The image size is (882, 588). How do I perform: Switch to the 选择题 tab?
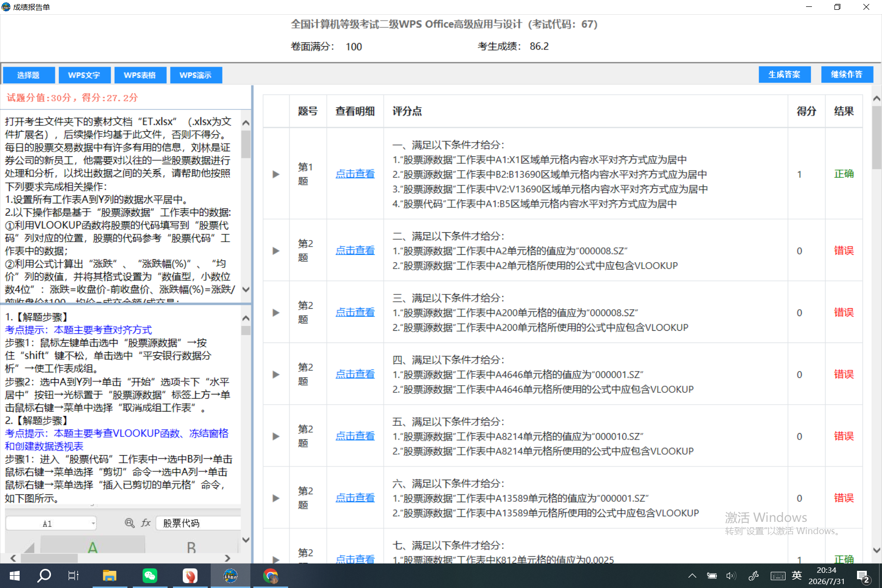pyautogui.click(x=28, y=75)
